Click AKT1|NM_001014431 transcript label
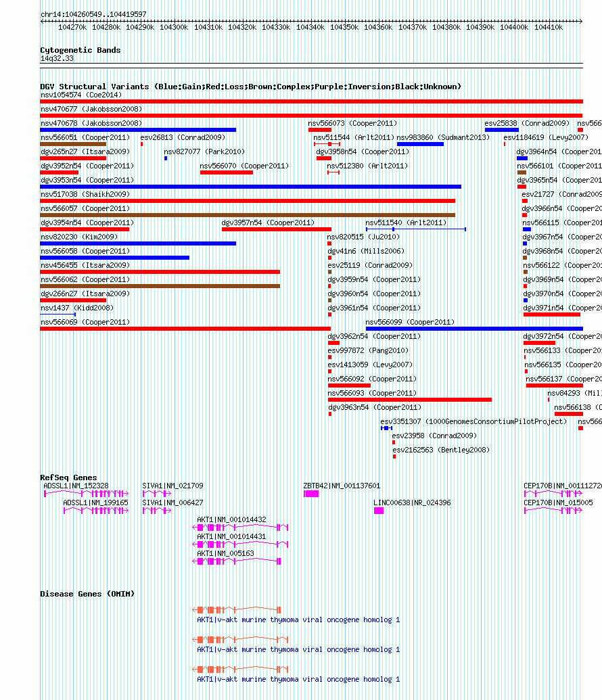The image size is (602, 700). [232, 536]
